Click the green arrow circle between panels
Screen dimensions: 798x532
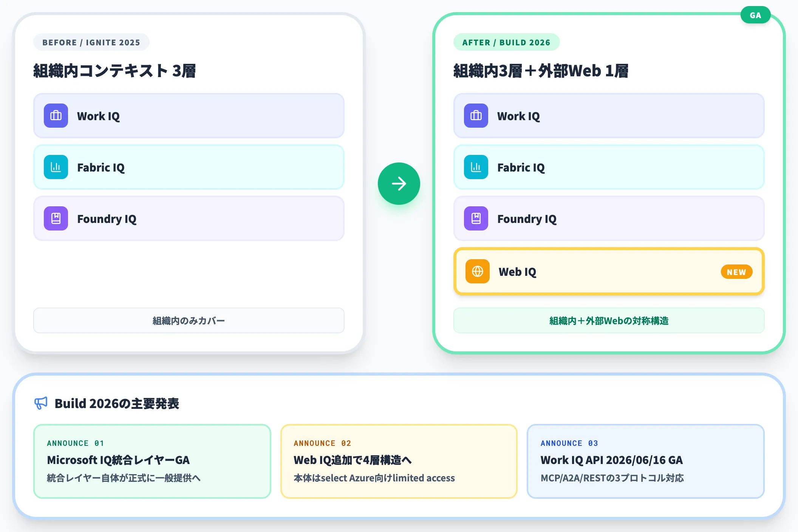point(399,184)
